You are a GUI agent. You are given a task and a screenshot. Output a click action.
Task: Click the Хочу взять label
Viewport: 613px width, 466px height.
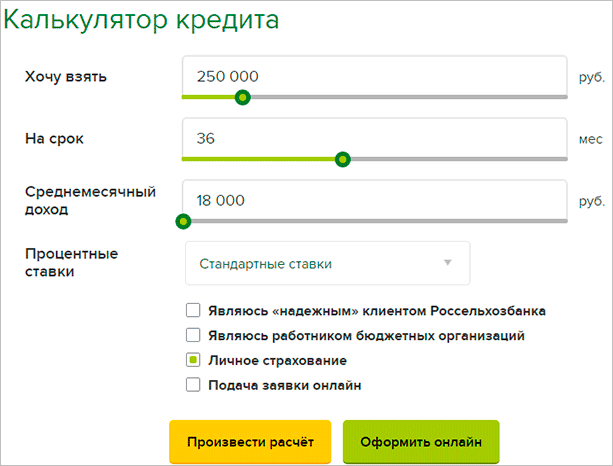pos(65,77)
